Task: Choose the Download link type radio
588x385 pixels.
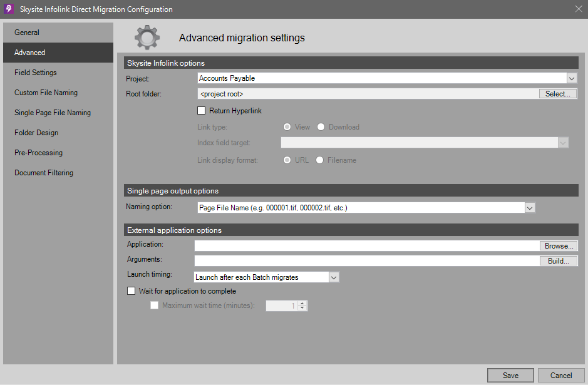Action: (321, 127)
